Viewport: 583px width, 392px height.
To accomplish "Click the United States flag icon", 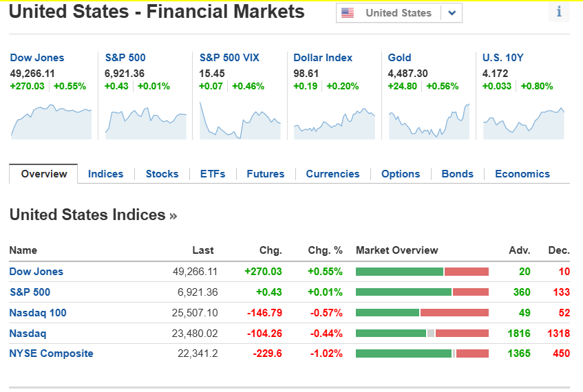I will click(348, 13).
